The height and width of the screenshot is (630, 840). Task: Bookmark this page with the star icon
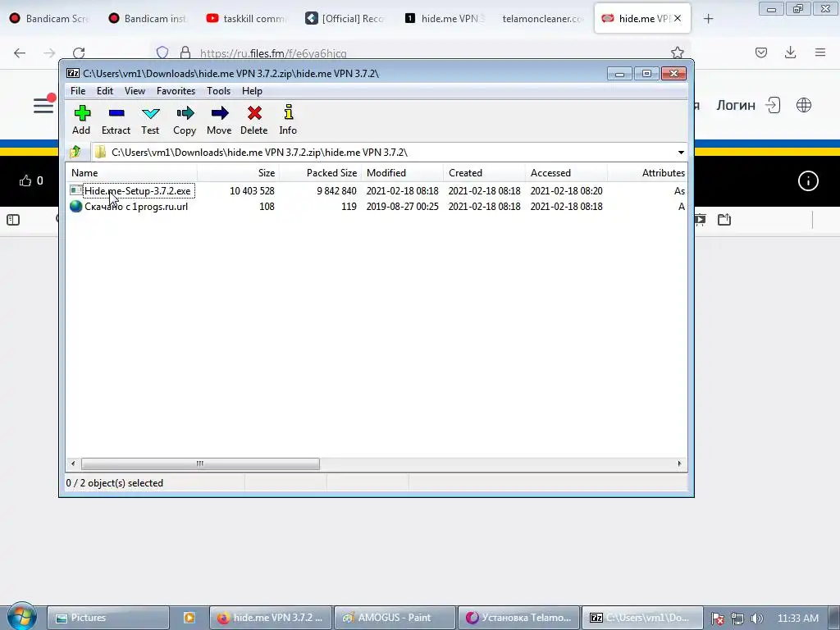[677, 52]
